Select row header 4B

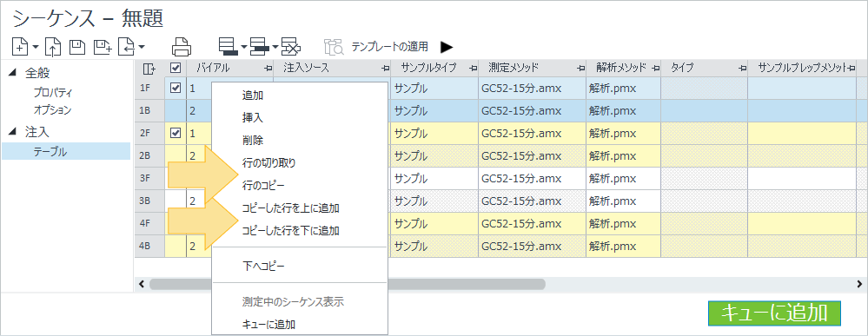[x=149, y=246]
